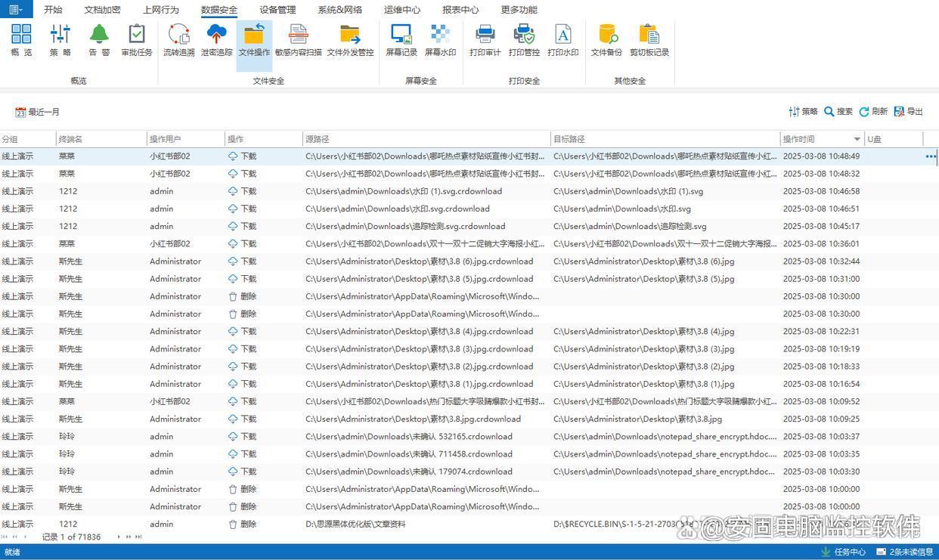Open the 任务中心 in status bar
This screenshot has width=939, height=560.
(843, 552)
